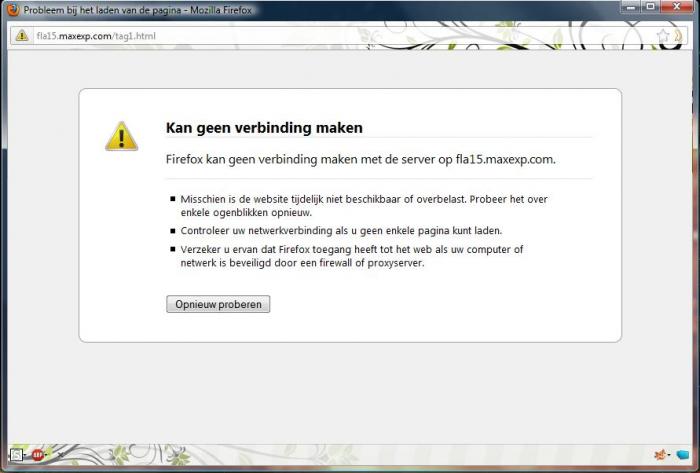Click the red Adblock Plus ABP icon
This screenshot has width=700, height=473.
pyautogui.click(x=38, y=455)
